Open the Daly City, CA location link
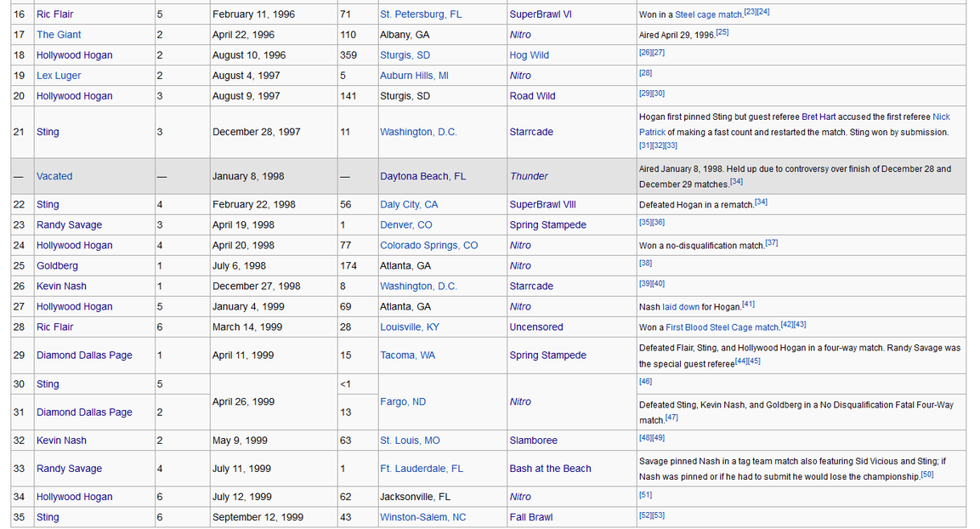The width and height of the screenshot is (980, 529). pos(409,204)
